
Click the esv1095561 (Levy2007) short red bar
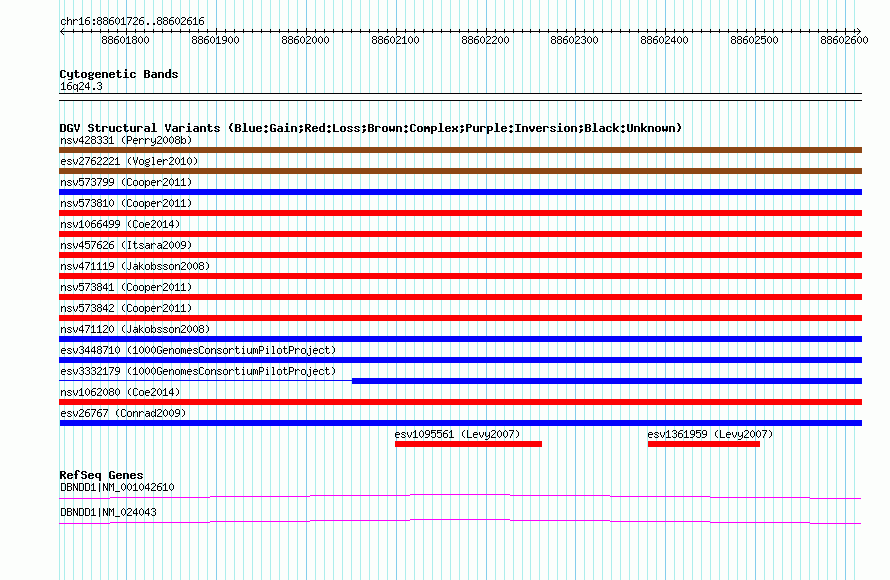coord(468,444)
